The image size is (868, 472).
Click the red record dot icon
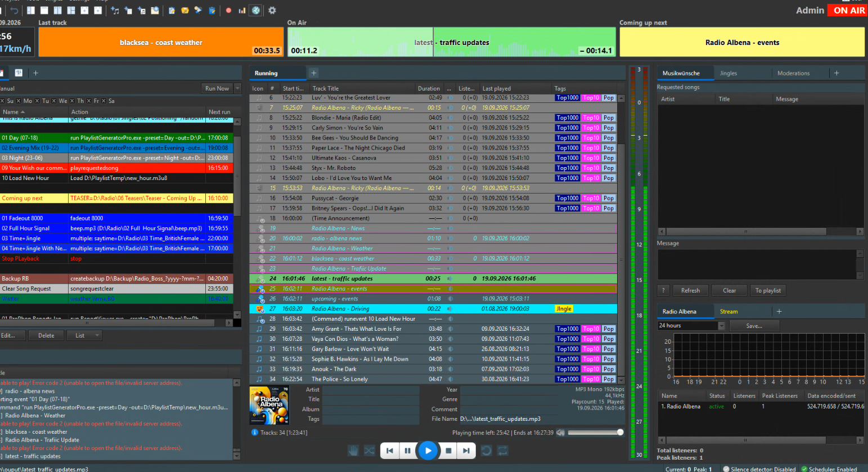[x=228, y=10]
